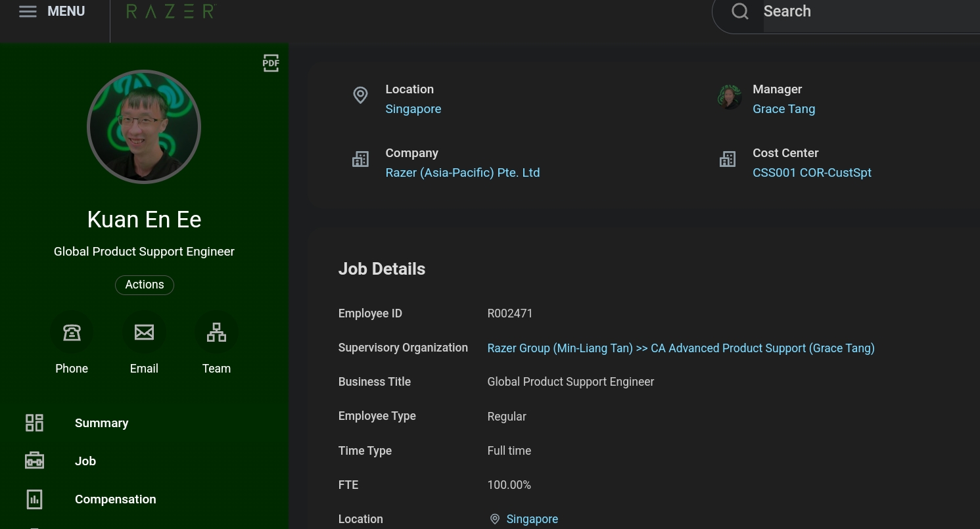
Task: Click Grace Tang's manager avatar
Action: [x=730, y=97]
